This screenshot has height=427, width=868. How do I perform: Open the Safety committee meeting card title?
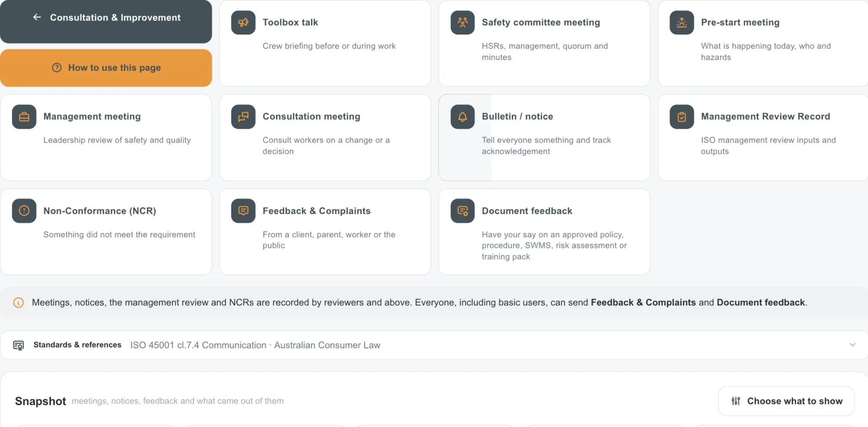tap(541, 23)
